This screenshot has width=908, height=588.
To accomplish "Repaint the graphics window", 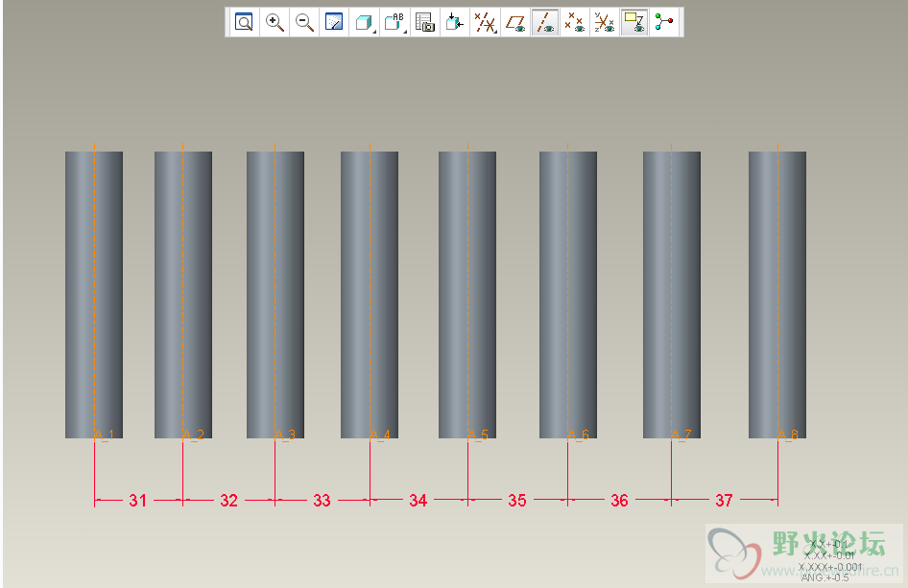I will click(x=334, y=22).
